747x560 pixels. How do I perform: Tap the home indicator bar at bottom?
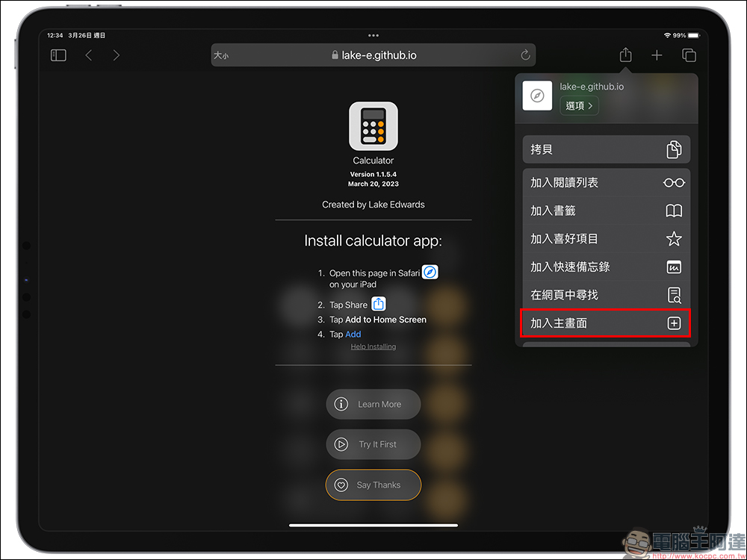click(x=373, y=525)
